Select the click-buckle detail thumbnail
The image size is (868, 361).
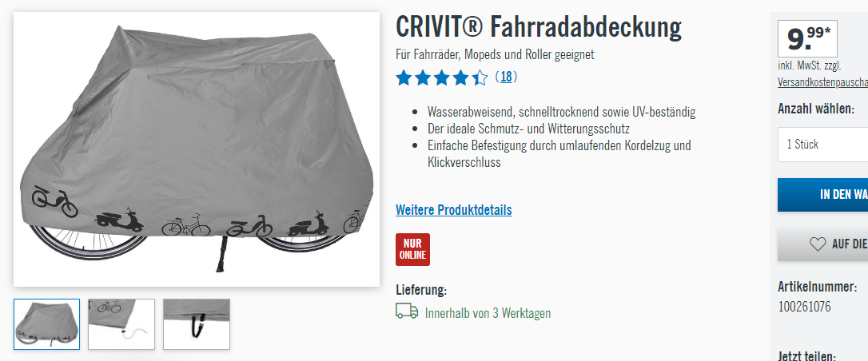197,324
